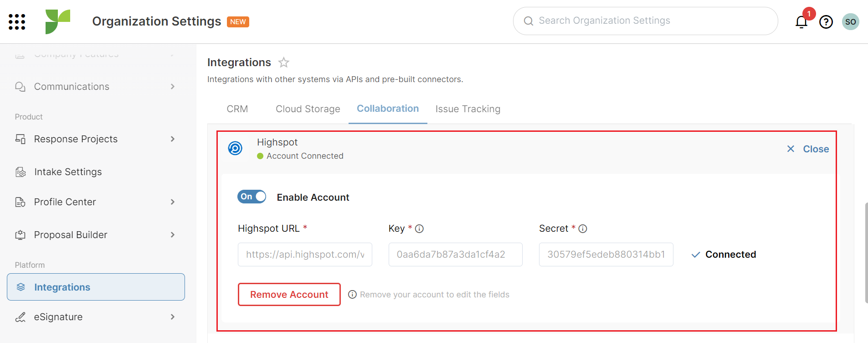Open the notifications bell
Image resolution: width=868 pixels, height=343 pixels.
801,21
